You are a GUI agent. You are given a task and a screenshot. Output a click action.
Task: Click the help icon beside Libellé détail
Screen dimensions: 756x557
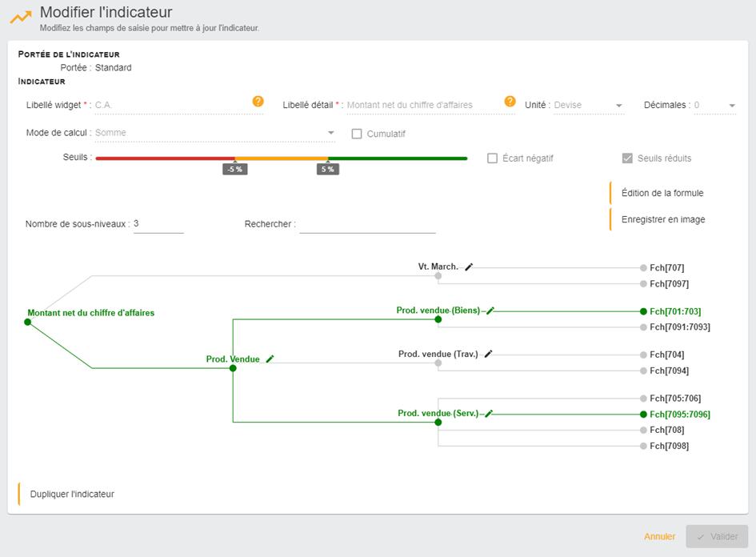(x=510, y=102)
